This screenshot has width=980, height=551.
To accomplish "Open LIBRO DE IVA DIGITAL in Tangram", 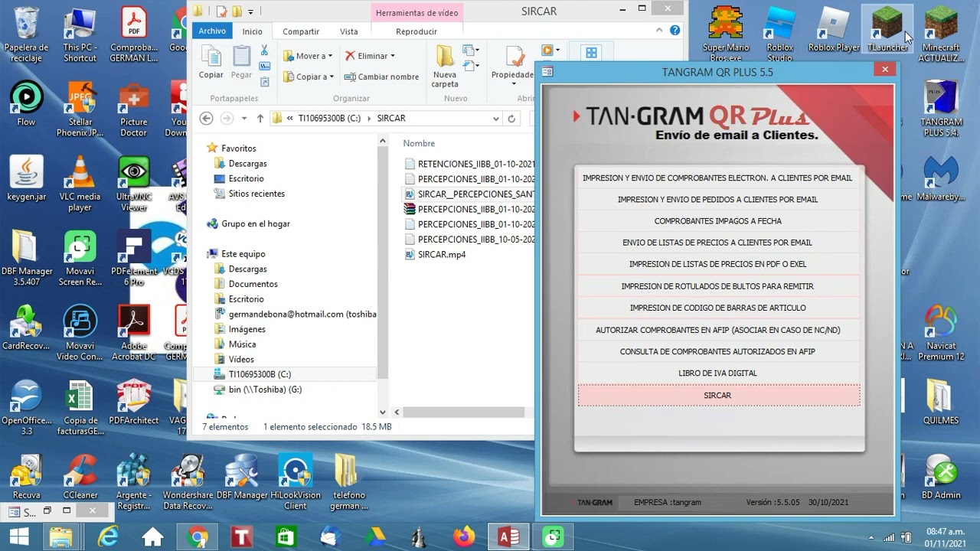I will tap(718, 373).
